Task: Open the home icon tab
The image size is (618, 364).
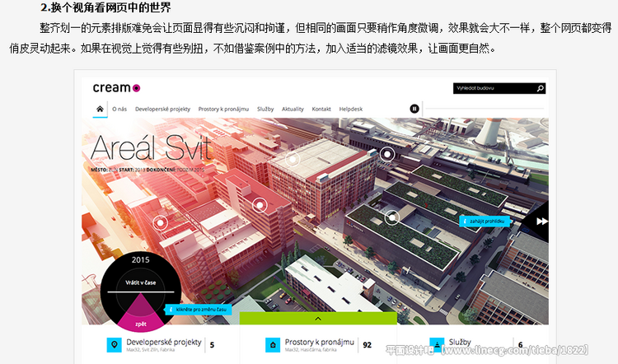Action: pos(100,109)
